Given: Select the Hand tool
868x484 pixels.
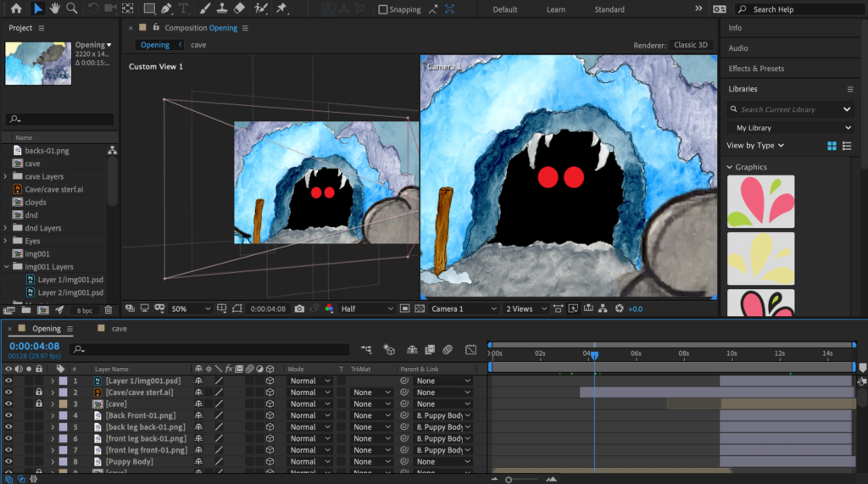Looking at the screenshot, I should coord(55,8).
